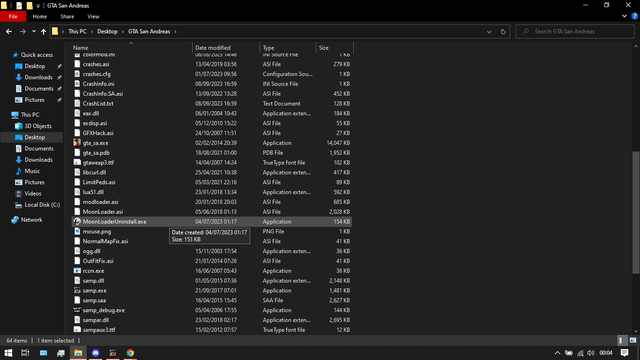Switch to the Share ribbon tab

click(x=67, y=16)
